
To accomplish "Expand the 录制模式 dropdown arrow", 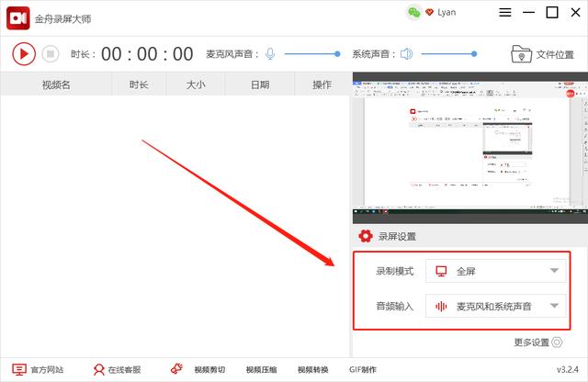I will pyautogui.click(x=554, y=271).
